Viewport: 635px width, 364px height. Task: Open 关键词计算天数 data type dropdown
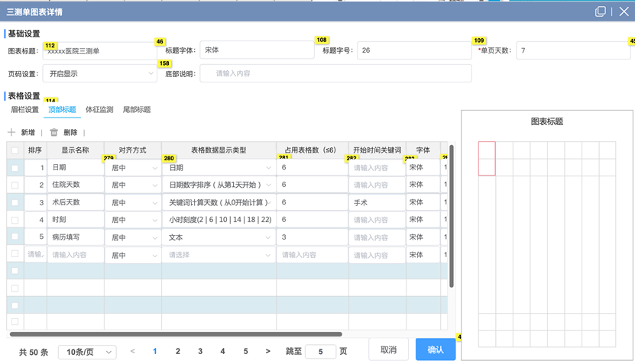coord(219,203)
